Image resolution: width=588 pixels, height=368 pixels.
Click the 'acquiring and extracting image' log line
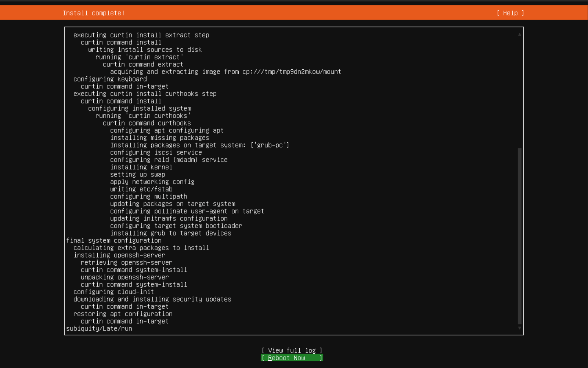click(226, 72)
